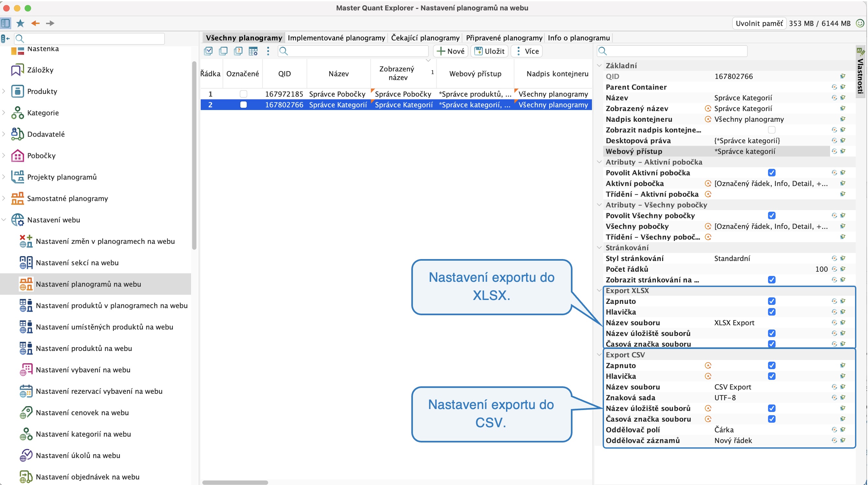The width and height of the screenshot is (868, 485).
Task: Open the table toolbar three-dot menu
Action: point(268,51)
